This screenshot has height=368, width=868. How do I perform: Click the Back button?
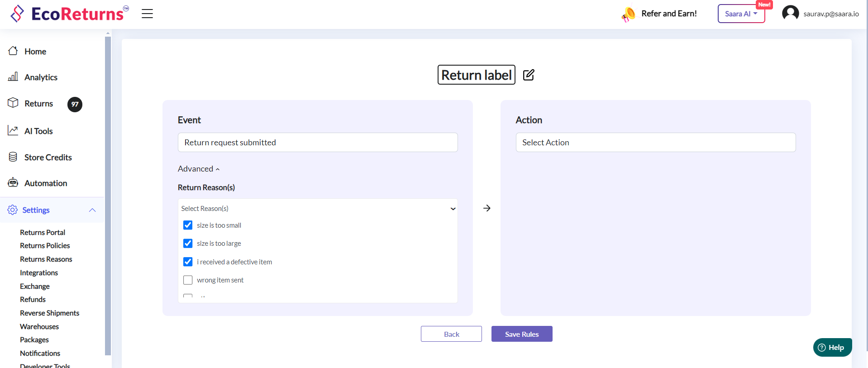coord(451,334)
